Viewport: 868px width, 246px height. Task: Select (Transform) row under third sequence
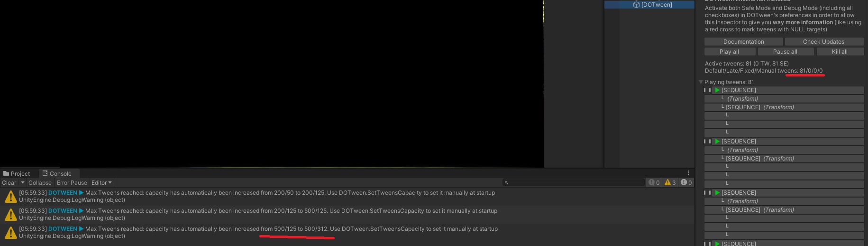pyautogui.click(x=784, y=201)
